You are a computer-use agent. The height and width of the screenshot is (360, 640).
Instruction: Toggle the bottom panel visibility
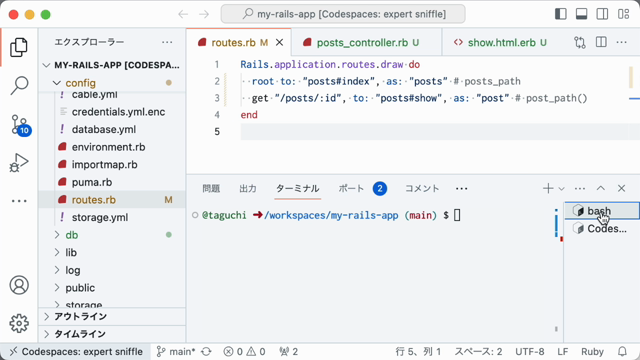tap(582, 14)
